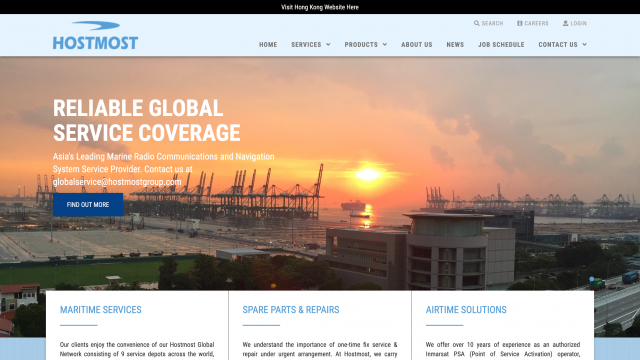Open the Spare Parts & Repairs heading
This screenshot has height=360, width=640.
[291, 310]
